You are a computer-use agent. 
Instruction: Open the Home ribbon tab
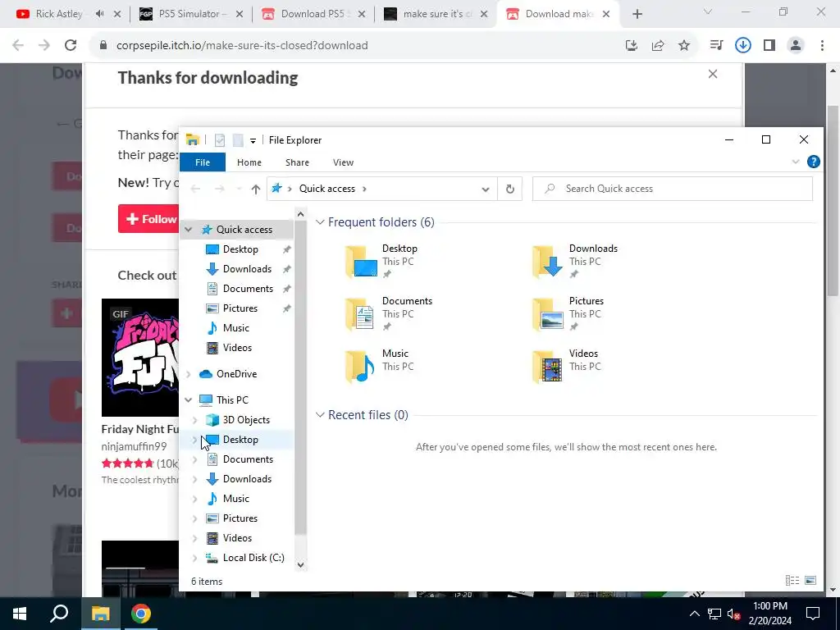249,162
